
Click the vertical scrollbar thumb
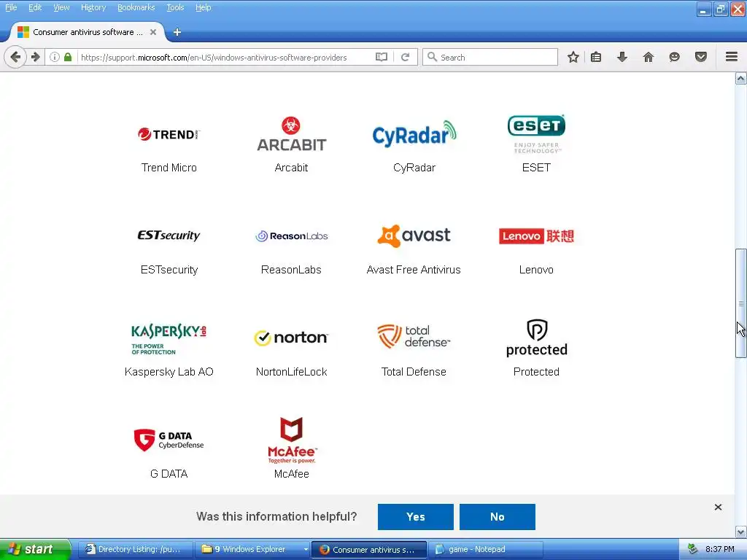[x=741, y=303]
